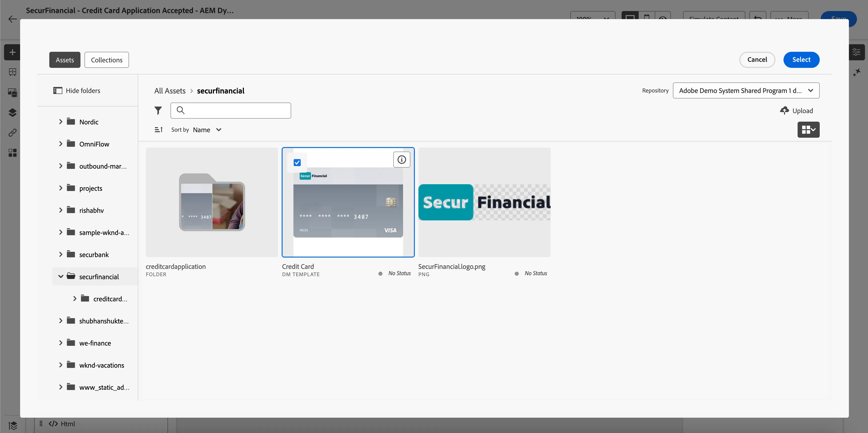Click the securfinancial breadcrumb text
Image resolution: width=868 pixels, height=433 pixels.
click(221, 91)
